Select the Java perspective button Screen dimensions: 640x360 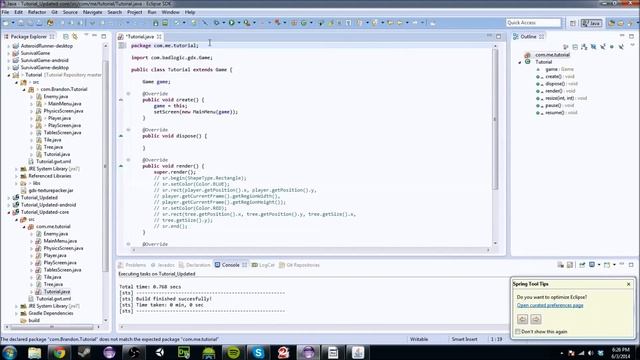(x=591, y=23)
